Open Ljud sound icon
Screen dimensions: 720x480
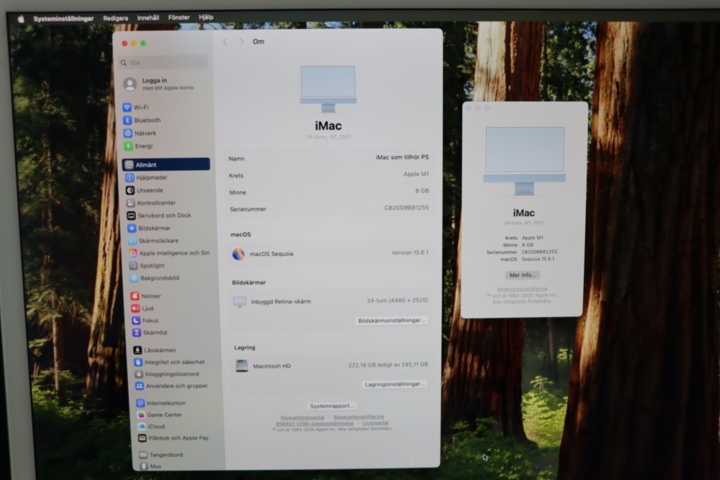coord(135,308)
